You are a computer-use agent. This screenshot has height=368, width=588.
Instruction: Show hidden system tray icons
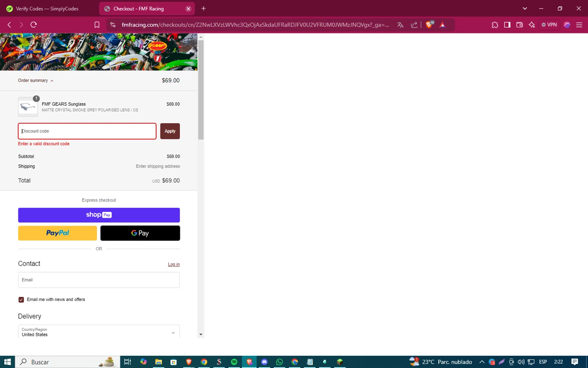[x=482, y=362]
